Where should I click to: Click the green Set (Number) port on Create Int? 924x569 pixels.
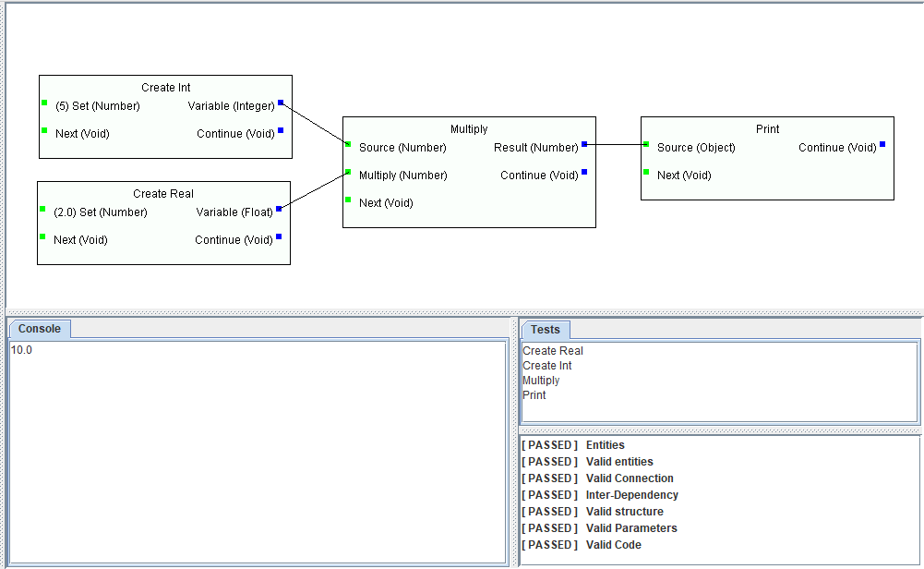[44, 103]
